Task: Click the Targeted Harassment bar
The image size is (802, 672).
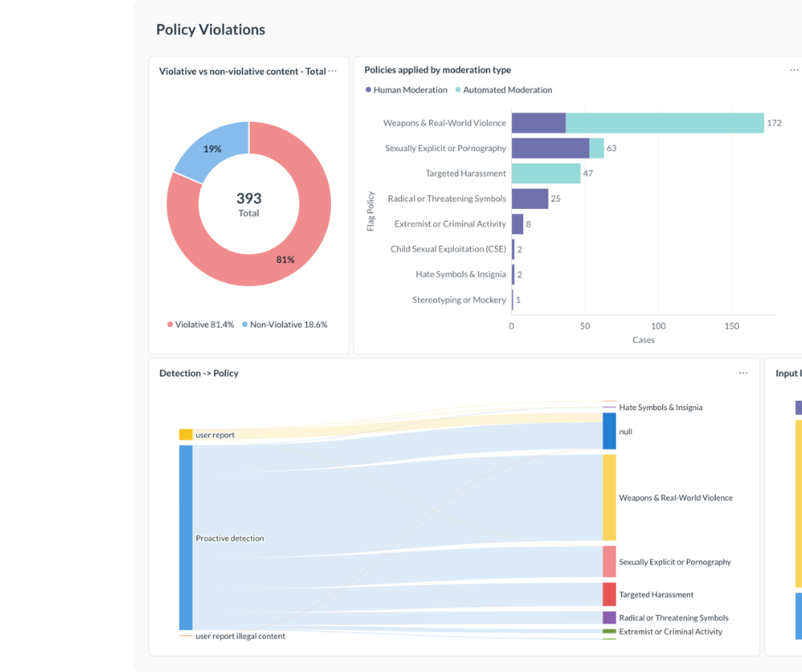Action: pos(545,173)
